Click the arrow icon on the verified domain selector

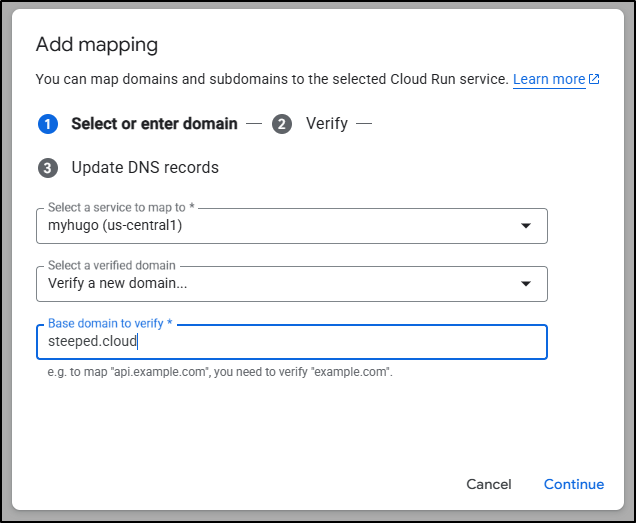point(526,284)
